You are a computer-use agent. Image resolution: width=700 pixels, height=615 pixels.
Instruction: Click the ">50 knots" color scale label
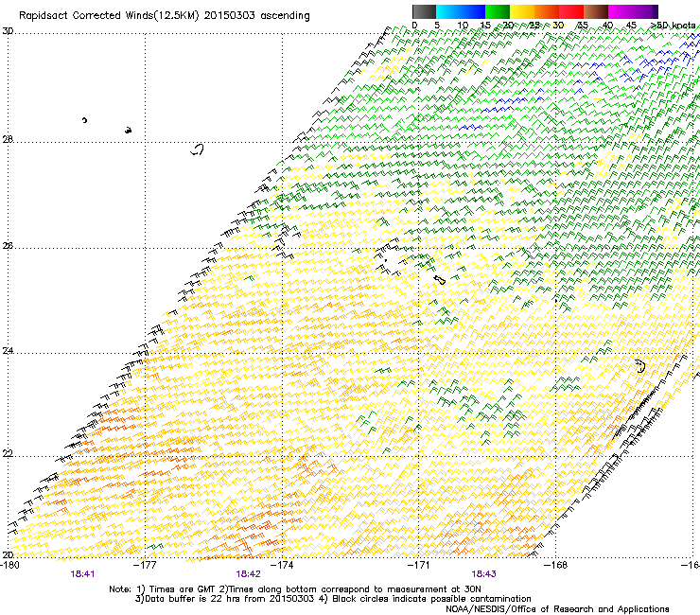pos(673,26)
